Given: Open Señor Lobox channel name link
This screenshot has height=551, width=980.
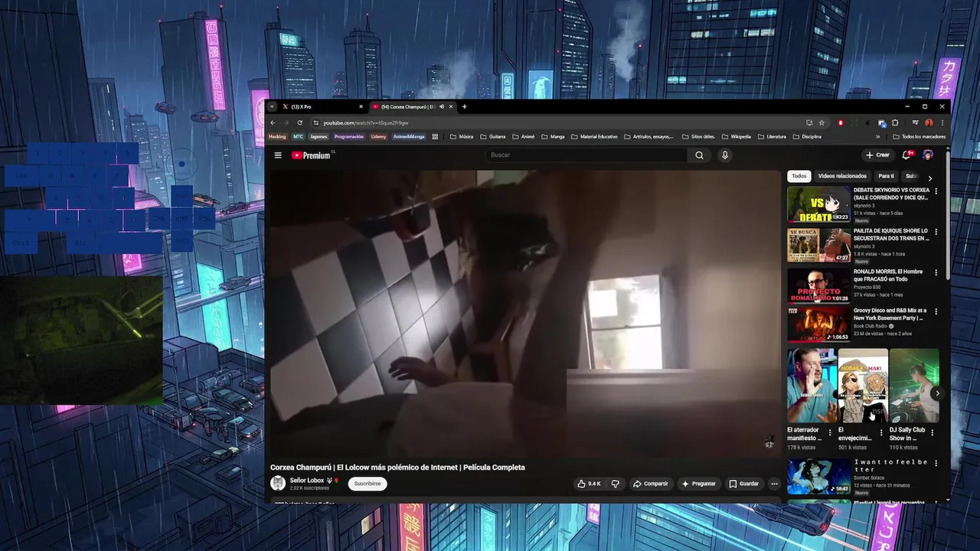Looking at the screenshot, I should point(306,480).
